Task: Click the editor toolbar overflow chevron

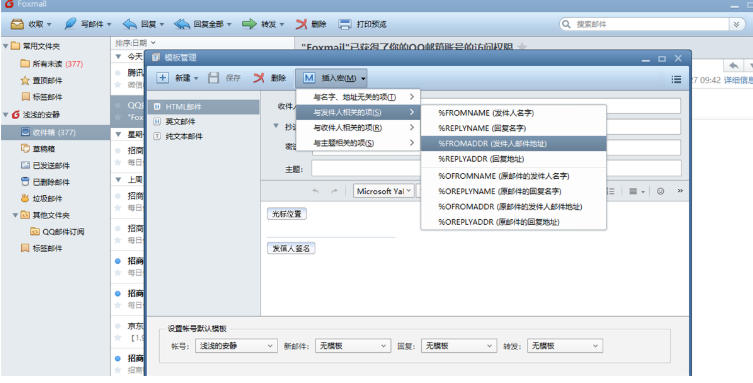Action: (x=680, y=191)
